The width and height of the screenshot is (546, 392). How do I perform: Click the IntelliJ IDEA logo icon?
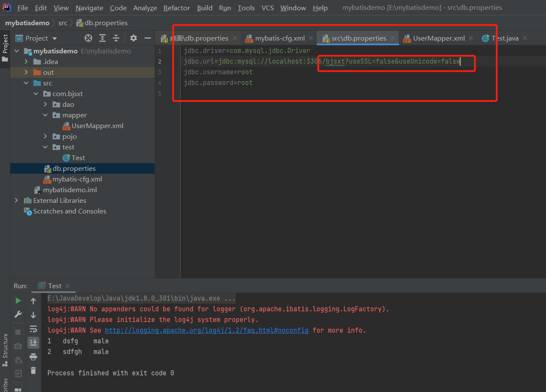click(6, 7)
